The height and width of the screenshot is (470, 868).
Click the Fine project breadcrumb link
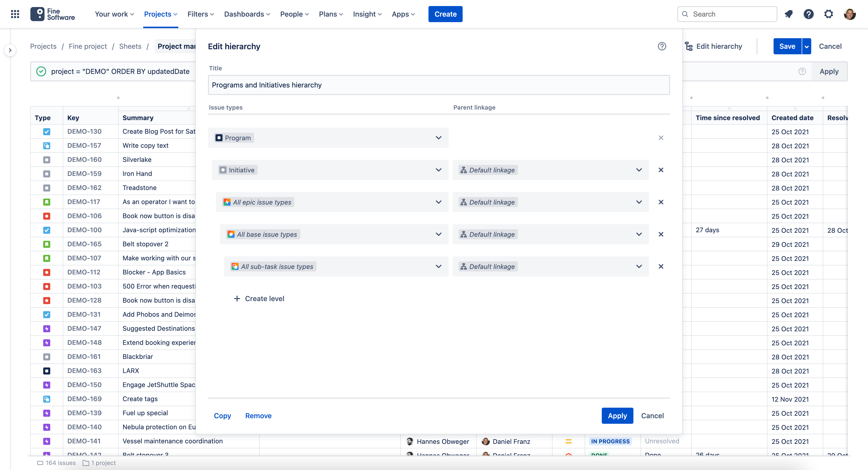pos(88,46)
